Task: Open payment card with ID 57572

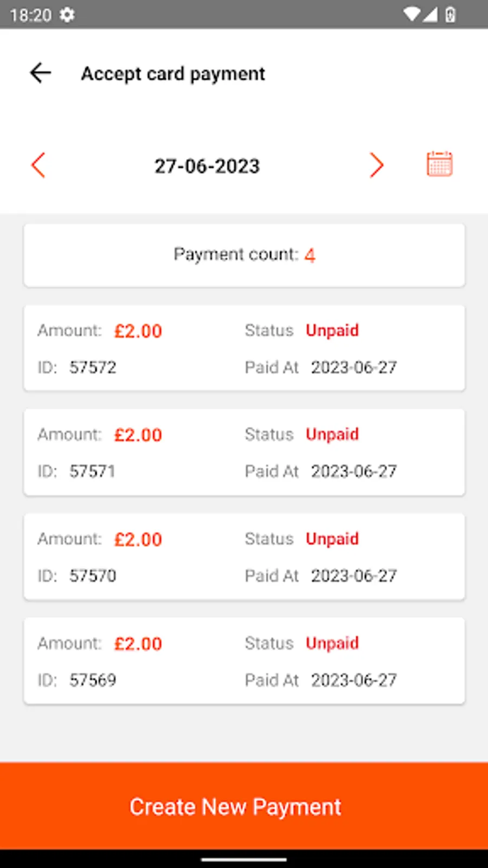Action: (x=244, y=348)
